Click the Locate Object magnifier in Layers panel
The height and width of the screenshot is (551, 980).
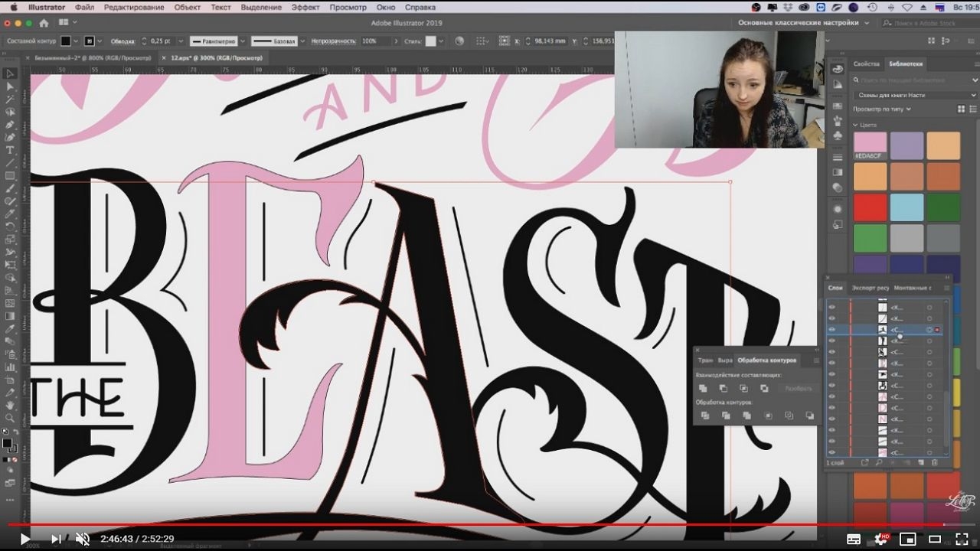coord(878,462)
